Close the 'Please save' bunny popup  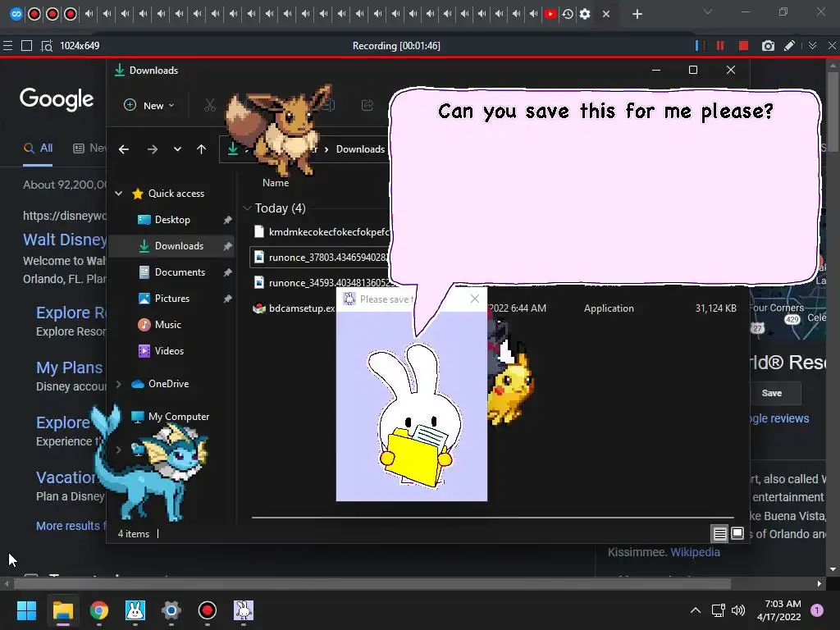click(x=475, y=299)
